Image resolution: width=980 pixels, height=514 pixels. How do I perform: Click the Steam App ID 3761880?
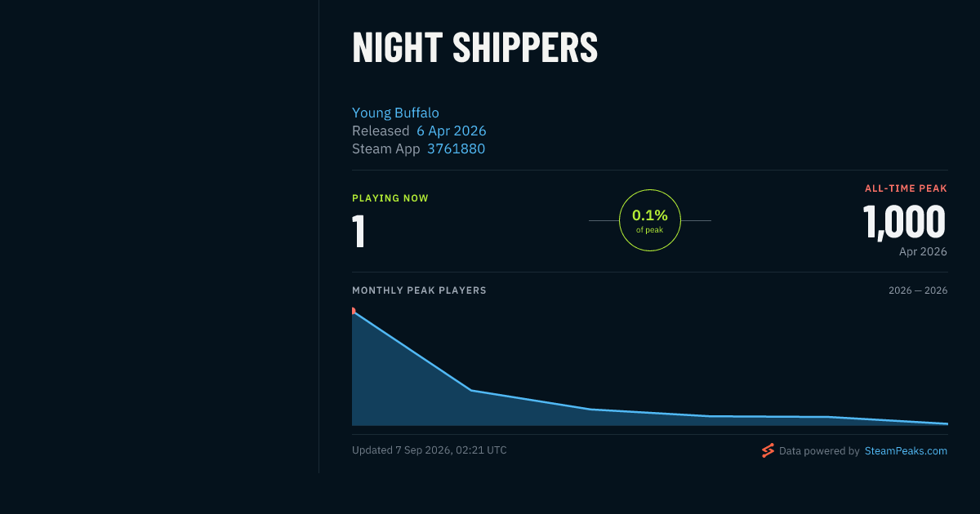click(x=456, y=148)
